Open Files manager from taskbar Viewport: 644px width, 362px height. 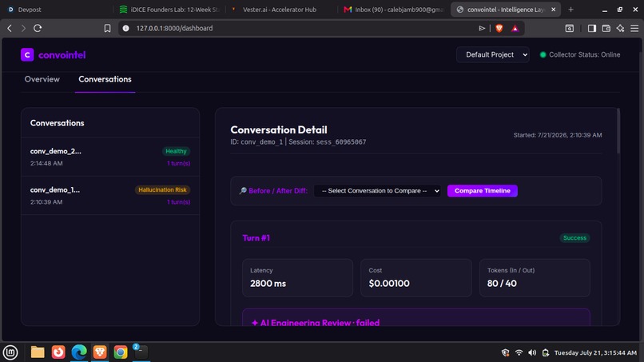(38, 352)
